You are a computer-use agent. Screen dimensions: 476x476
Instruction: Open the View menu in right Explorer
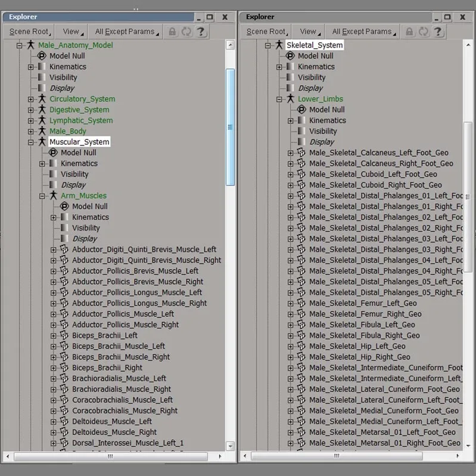pos(310,32)
